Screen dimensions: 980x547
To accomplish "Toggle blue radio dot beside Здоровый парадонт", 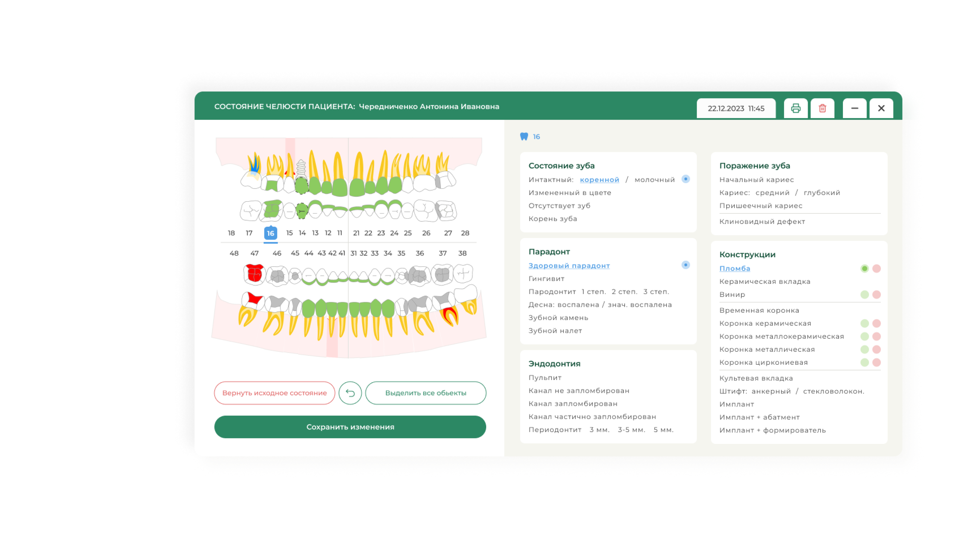I will pos(686,265).
